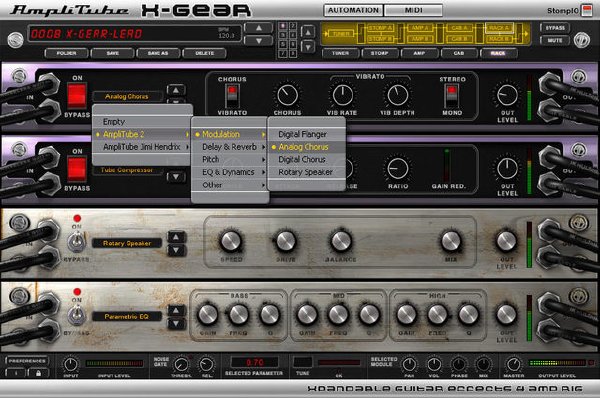The image size is (600, 398).
Task: Select the STOMP A block in the signal chain
Action: 380,28
